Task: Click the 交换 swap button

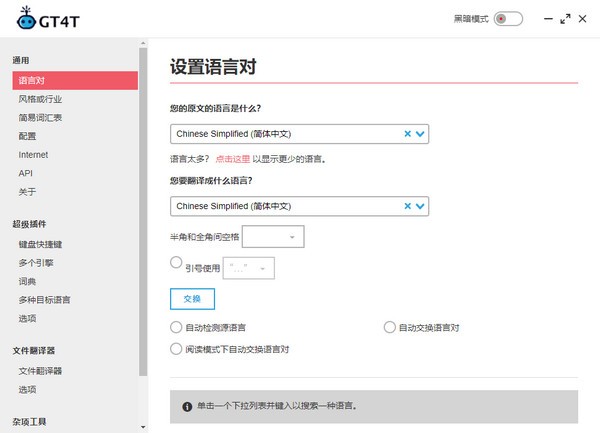Action: [x=192, y=298]
